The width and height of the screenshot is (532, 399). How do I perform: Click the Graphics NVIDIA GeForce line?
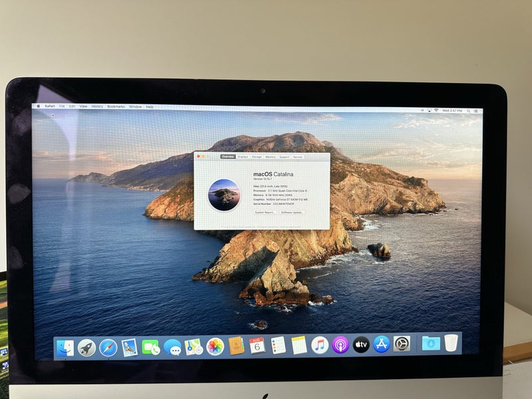point(281,199)
